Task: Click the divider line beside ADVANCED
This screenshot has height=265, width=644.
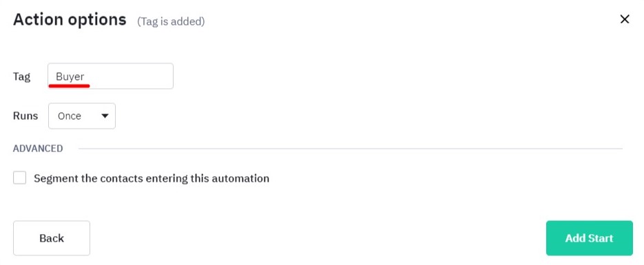Action: (x=350, y=149)
